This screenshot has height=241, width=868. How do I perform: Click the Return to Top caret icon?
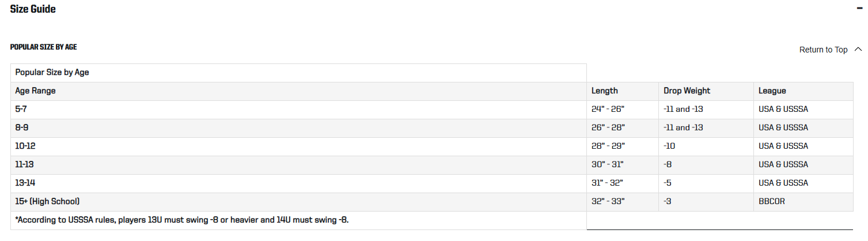click(x=858, y=50)
